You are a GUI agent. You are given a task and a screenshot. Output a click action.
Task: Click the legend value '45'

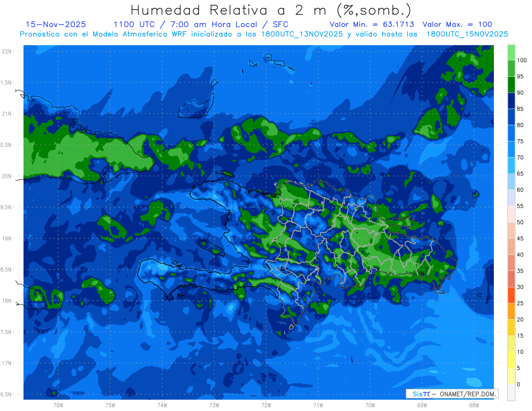pos(520,239)
